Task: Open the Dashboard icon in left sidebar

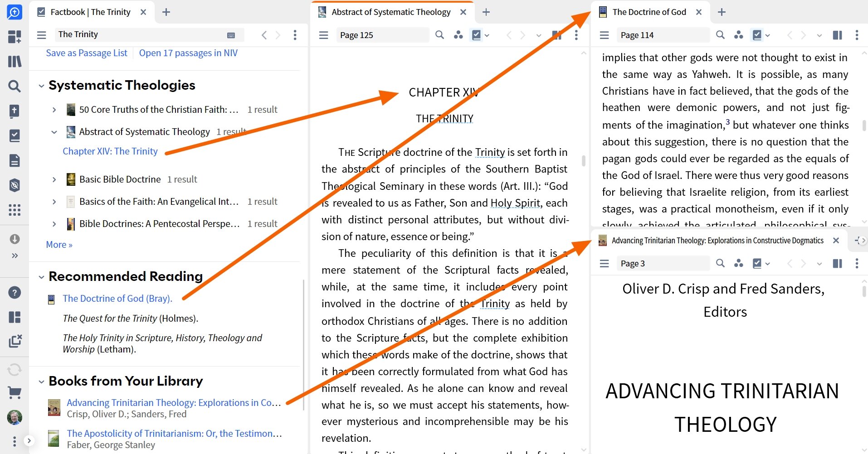Action: pos(15,37)
